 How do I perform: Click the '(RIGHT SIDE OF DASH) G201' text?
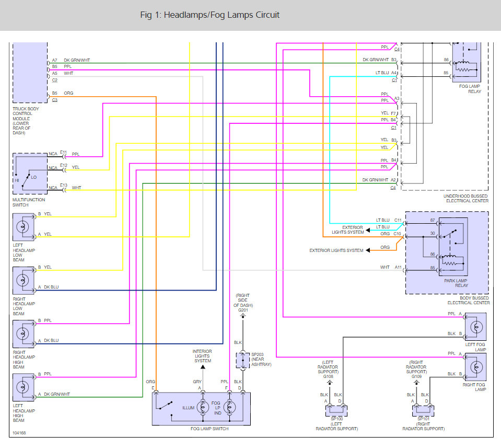[x=243, y=303]
